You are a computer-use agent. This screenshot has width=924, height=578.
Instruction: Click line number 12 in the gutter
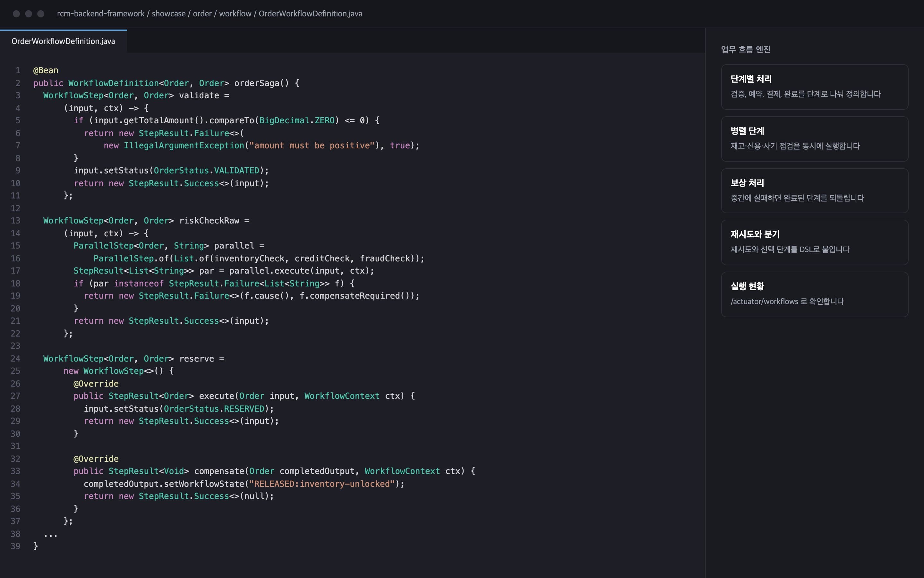coord(15,208)
